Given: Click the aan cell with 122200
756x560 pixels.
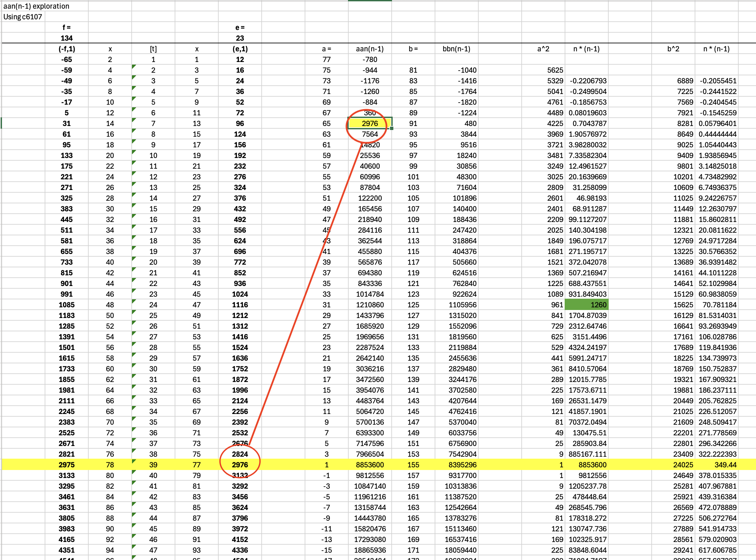Looking at the screenshot, I should (x=370, y=198).
